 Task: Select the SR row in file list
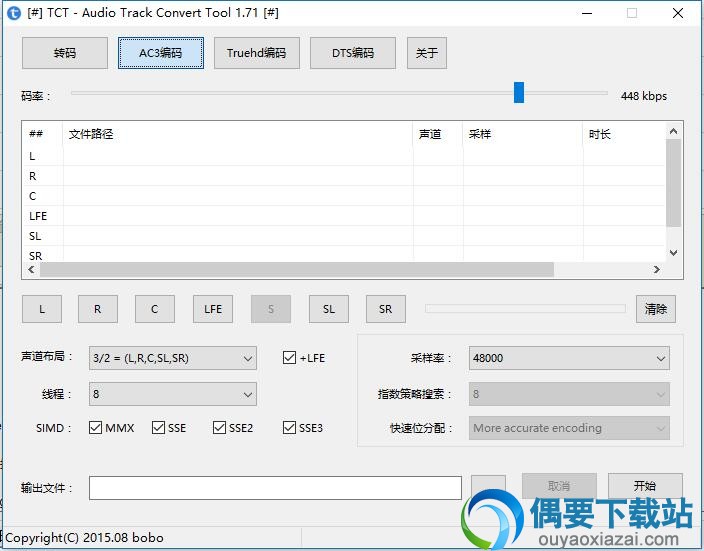pos(344,254)
